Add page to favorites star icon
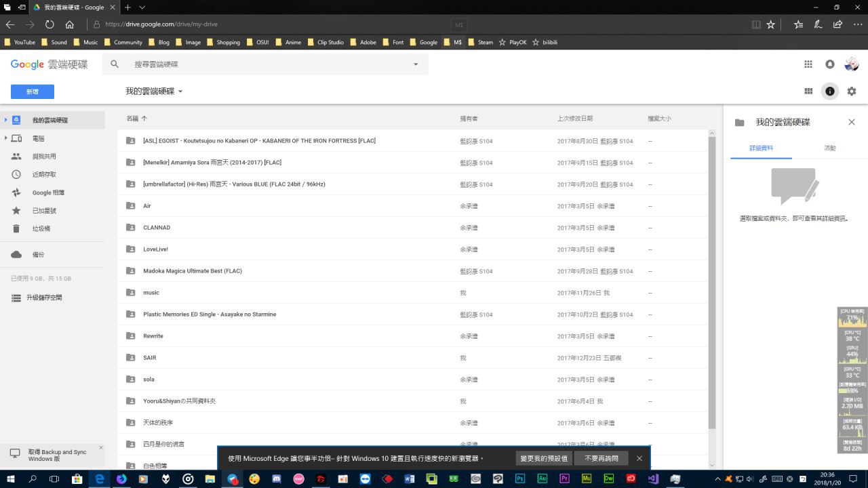Screen dimensions: 868x488 [x=771, y=24]
